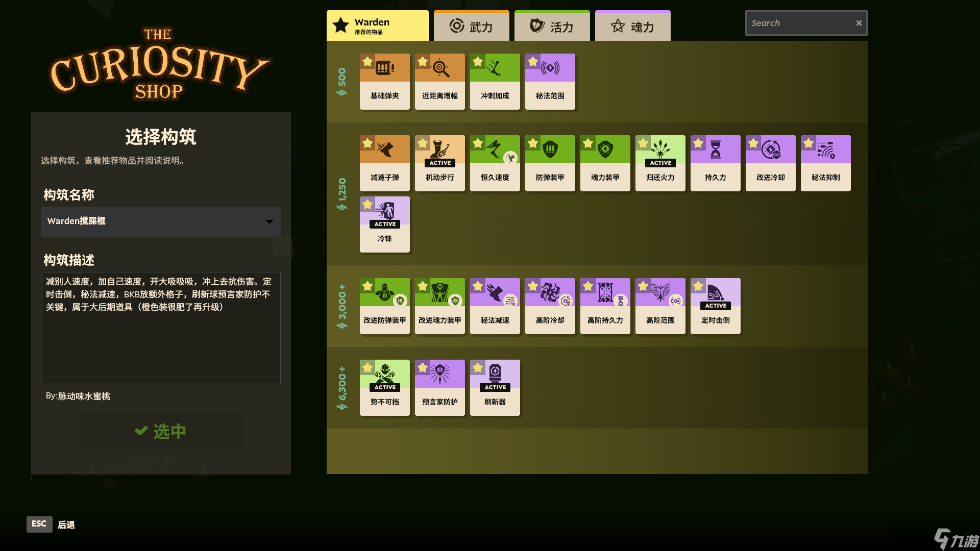The width and height of the screenshot is (980, 551).
Task: Select the 活力 category tab
Action: pyautogui.click(x=552, y=25)
